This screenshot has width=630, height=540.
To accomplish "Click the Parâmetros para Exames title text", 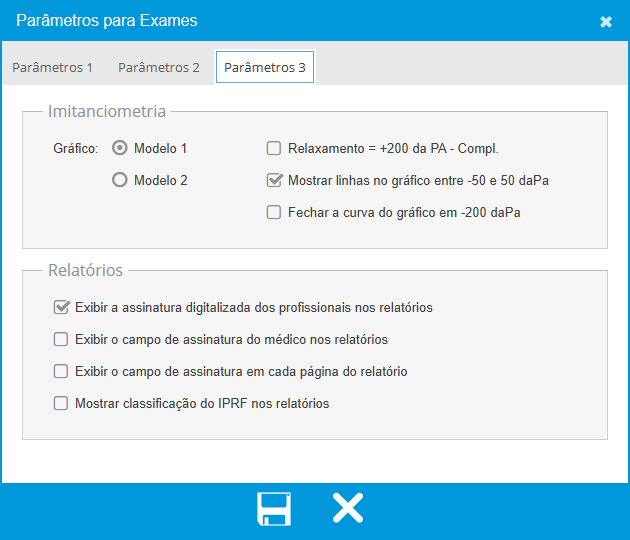I will point(107,20).
